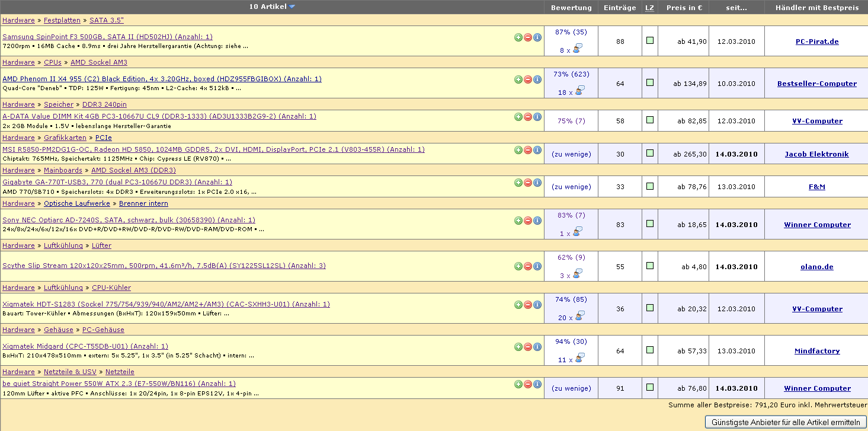Click the green plus icon for MSI R5850
Image resolution: width=868 pixels, height=431 pixels.
point(518,150)
